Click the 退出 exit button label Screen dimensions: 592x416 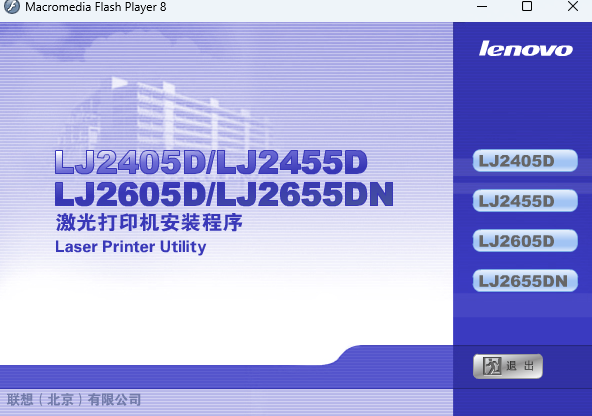pyautogui.click(x=520, y=366)
